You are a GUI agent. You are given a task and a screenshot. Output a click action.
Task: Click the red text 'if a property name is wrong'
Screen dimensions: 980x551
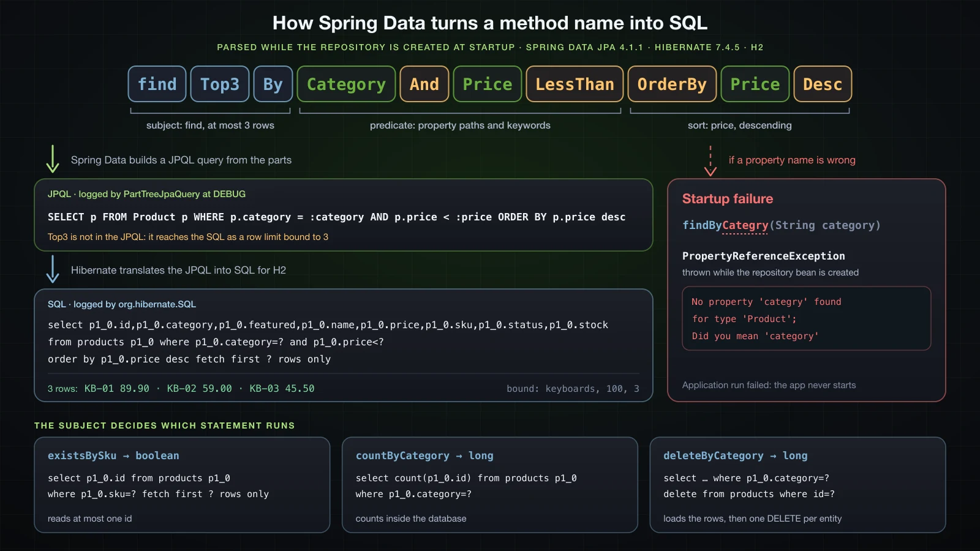point(792,160)
